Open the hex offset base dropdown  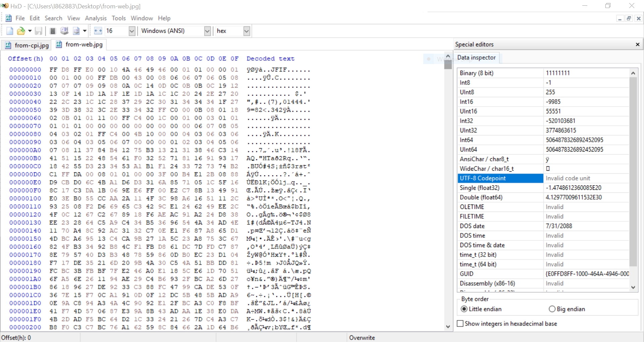pos(247,31)
